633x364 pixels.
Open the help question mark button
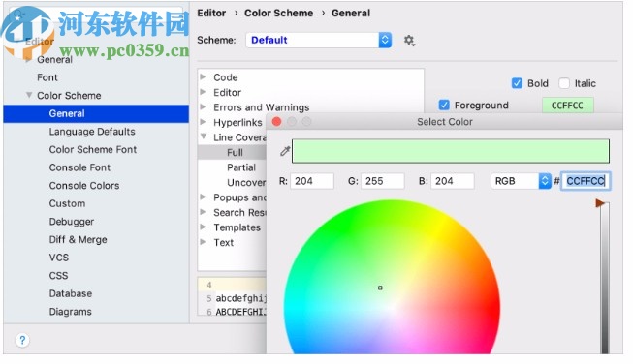pos(22,340)
